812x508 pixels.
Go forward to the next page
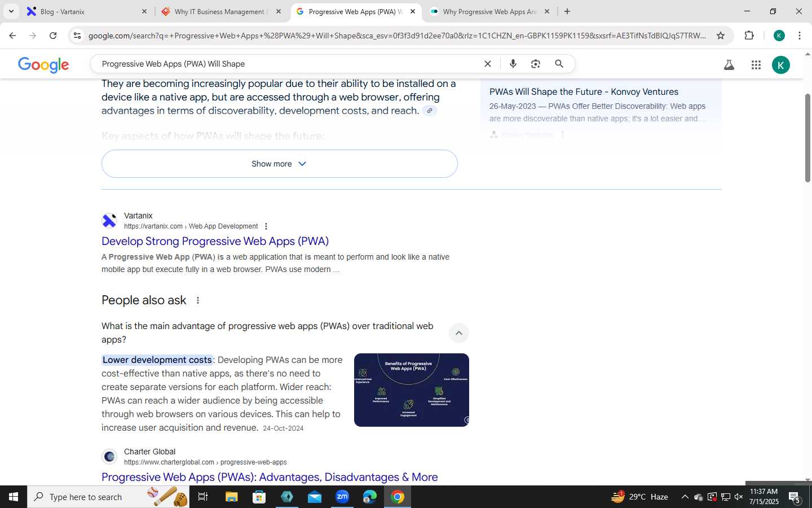tap(33, 36)
